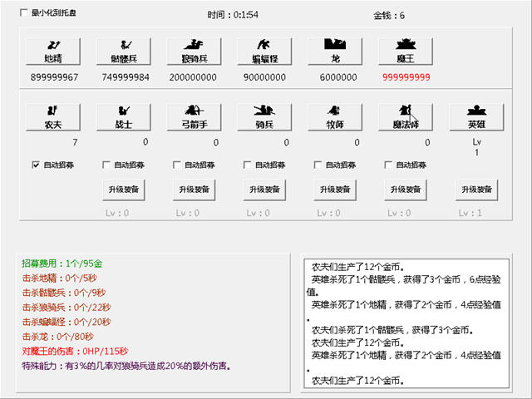Select the 骷髅兵 skeleton soldier icon
Screen dimensions: 532x399
coord(124,52)
